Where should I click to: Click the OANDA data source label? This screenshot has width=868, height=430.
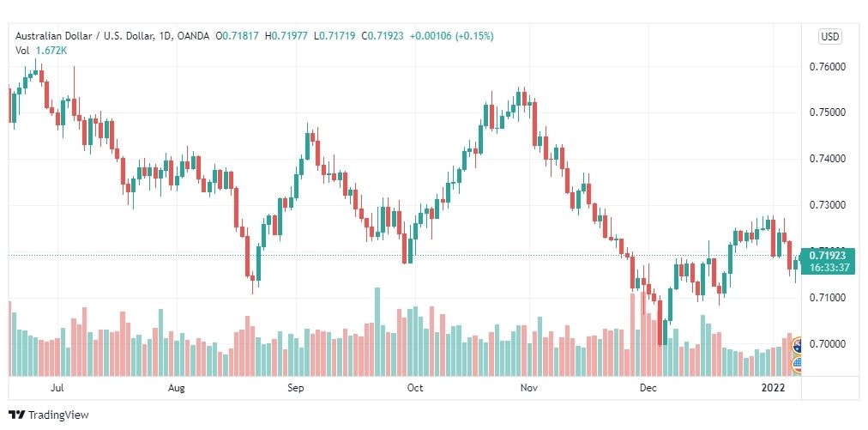[193, 36]
